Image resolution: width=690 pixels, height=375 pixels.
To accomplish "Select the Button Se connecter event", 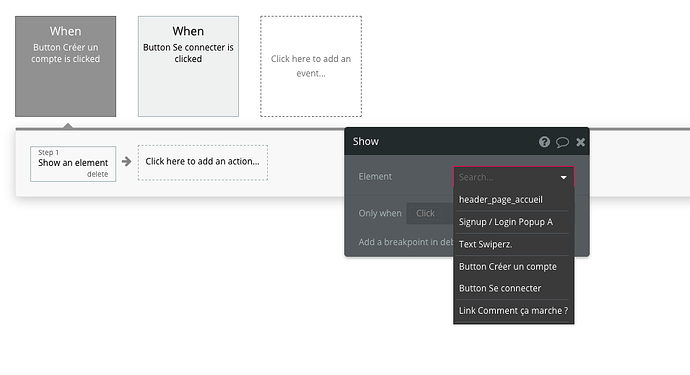I will [x=188, y=66].
